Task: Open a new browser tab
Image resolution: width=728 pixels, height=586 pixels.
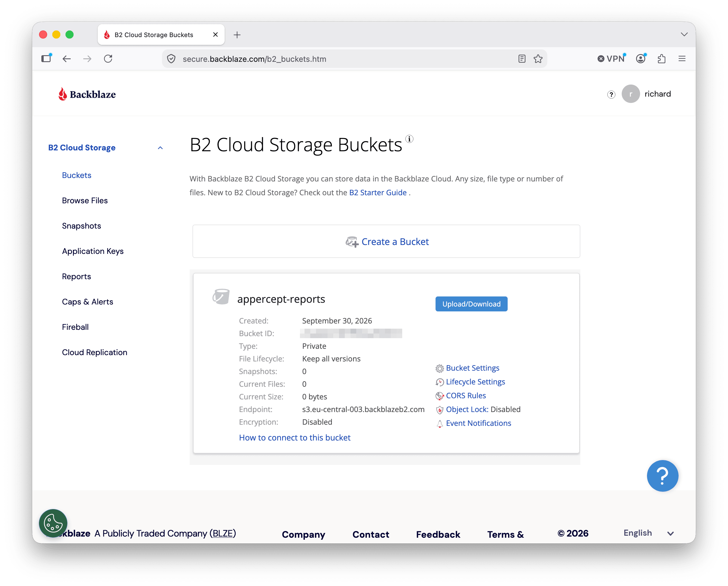Action: 237,35
